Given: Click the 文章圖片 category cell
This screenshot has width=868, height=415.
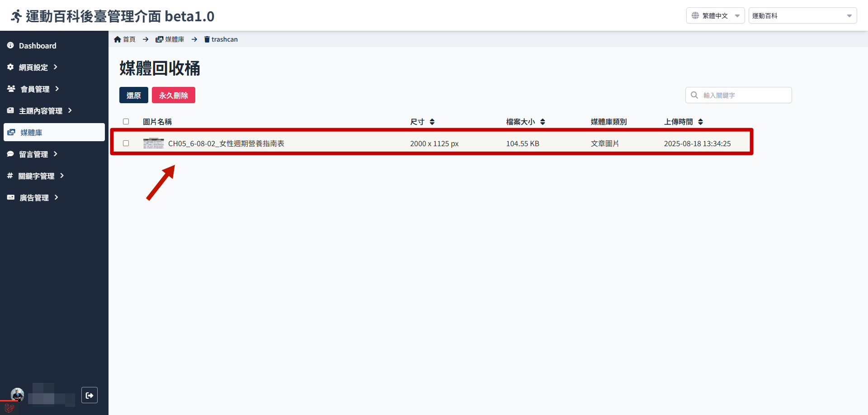Looking at the screenshot, I should [605, 143].
